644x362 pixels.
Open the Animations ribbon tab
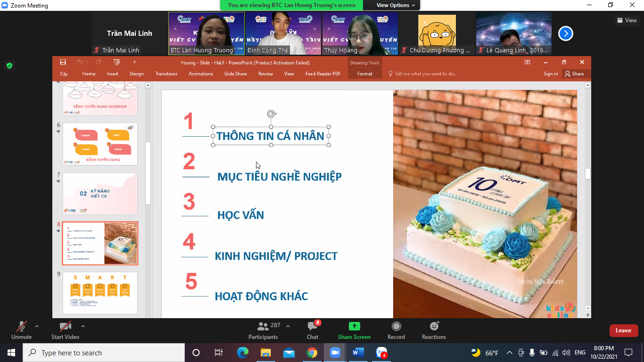point(200,74)
